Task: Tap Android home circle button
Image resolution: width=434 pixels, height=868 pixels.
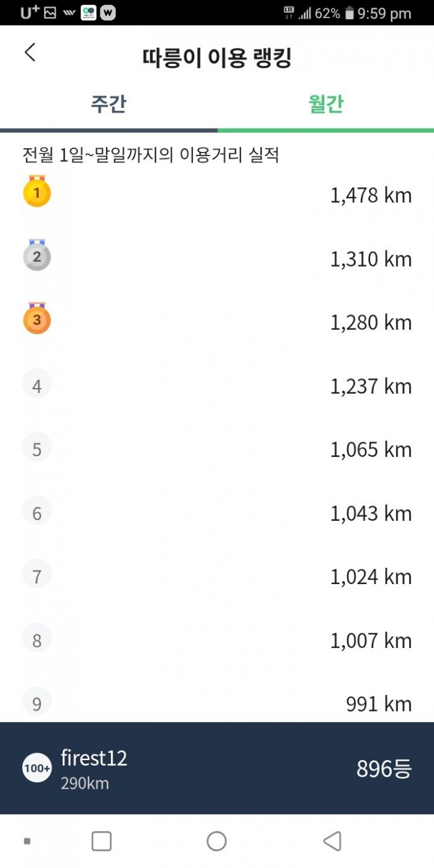Action: (x=216, y=841)
